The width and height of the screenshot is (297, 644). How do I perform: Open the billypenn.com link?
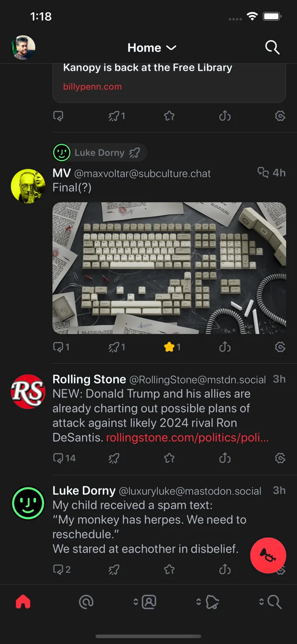(93, 87)
